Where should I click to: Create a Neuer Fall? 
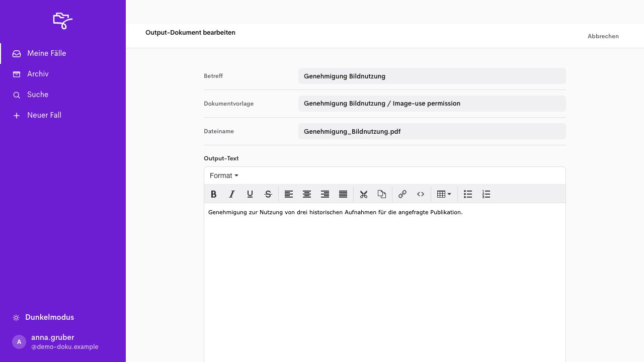[x=63, y=115]
